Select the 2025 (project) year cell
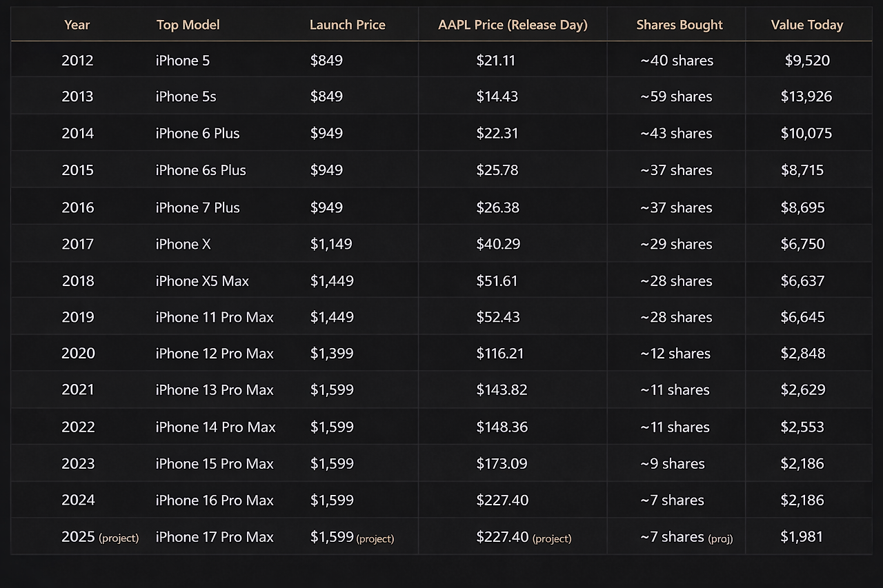Image resolution: width=883 pixels, height=588 pixels. pyautogui.click(x=99, y=537)
